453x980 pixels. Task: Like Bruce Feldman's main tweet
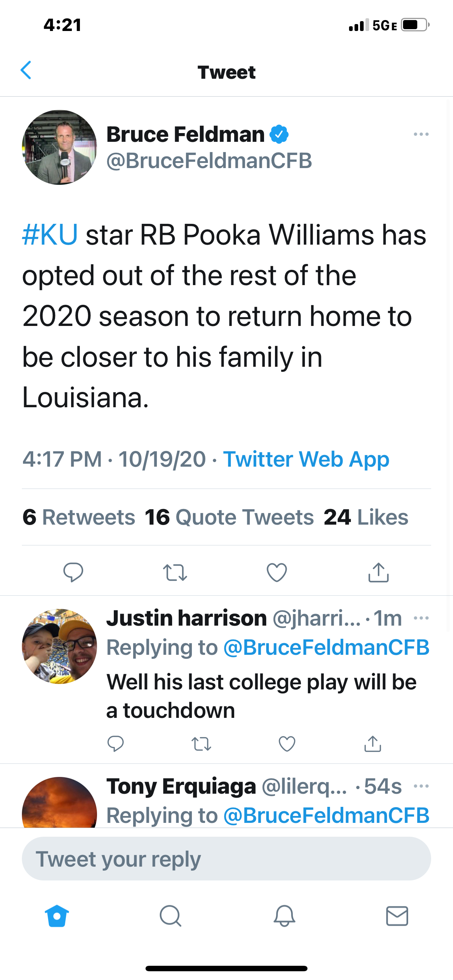(x=277, y=572)
